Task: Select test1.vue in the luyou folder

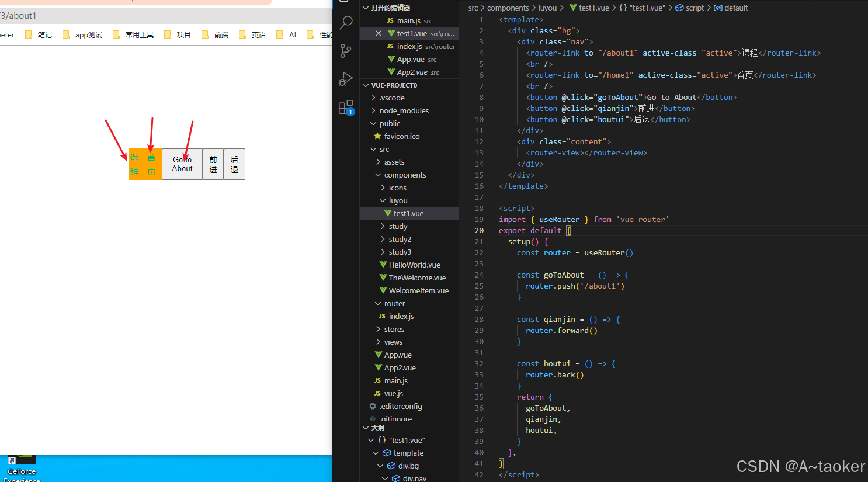Action: (x=409, y=213)
